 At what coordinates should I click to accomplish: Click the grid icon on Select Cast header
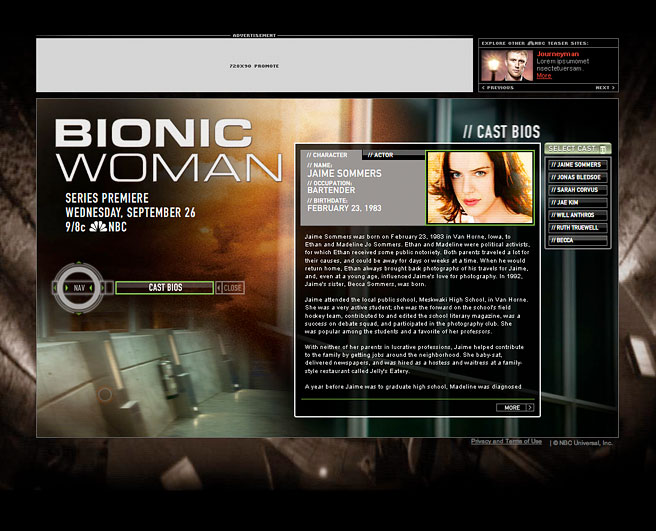coord(603,149)
